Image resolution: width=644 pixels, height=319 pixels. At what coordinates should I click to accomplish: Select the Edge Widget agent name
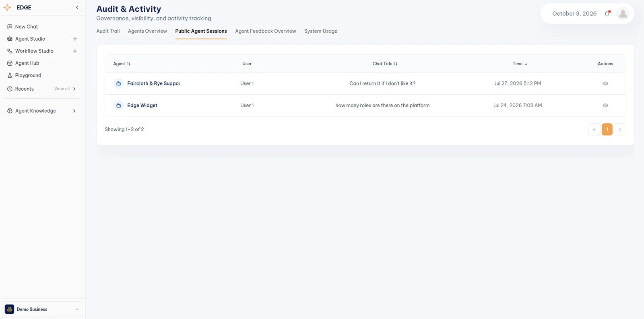click(142, 106)
